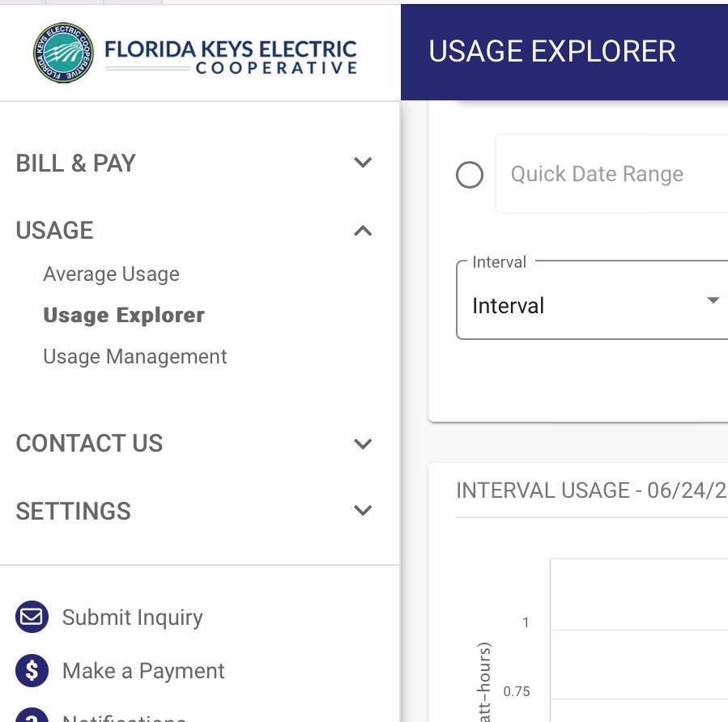Screen dimensions: 728x722
Task: Click the CONTACT US menu heading
Action: [89, 444]
